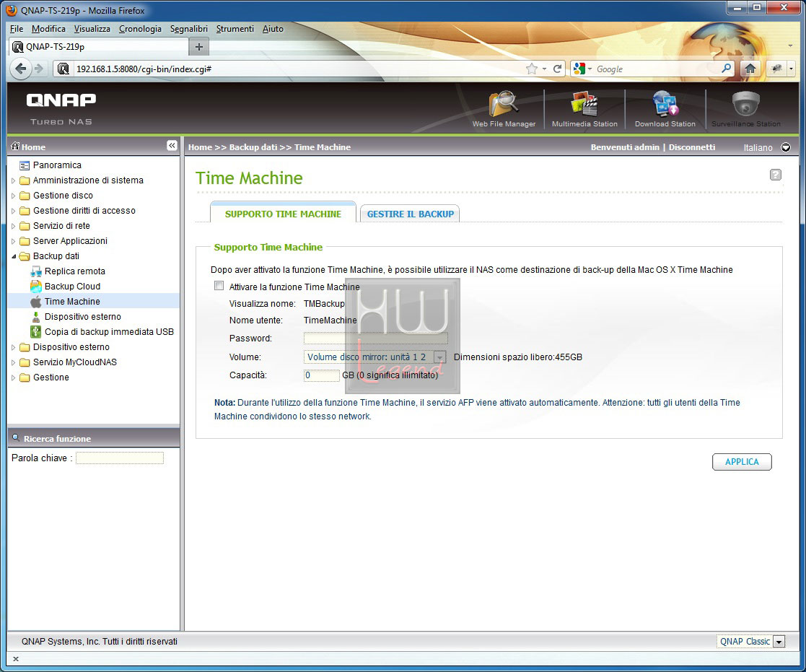Select Supporto Time Machine tab
The width and height of the screenshot is (806, 672).
click(284, 214)
